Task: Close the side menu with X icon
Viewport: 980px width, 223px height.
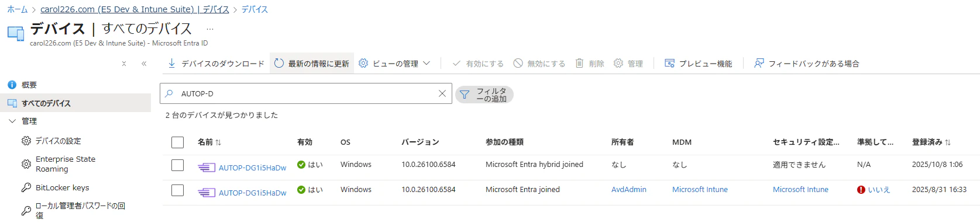Action: (124, 64)
